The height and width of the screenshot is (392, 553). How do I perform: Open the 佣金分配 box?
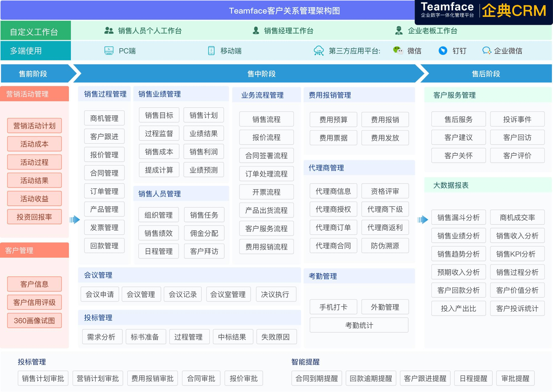(x=204, y=233)
